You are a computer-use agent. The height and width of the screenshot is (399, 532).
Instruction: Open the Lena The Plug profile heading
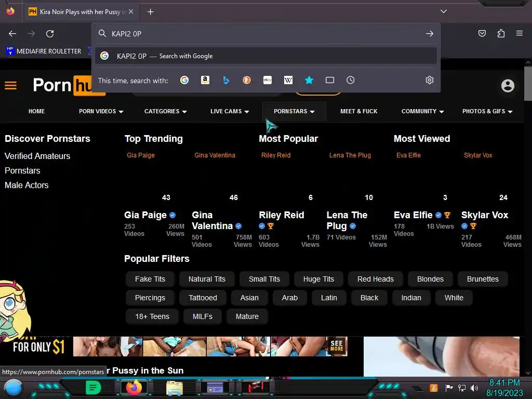click(347, 220)
